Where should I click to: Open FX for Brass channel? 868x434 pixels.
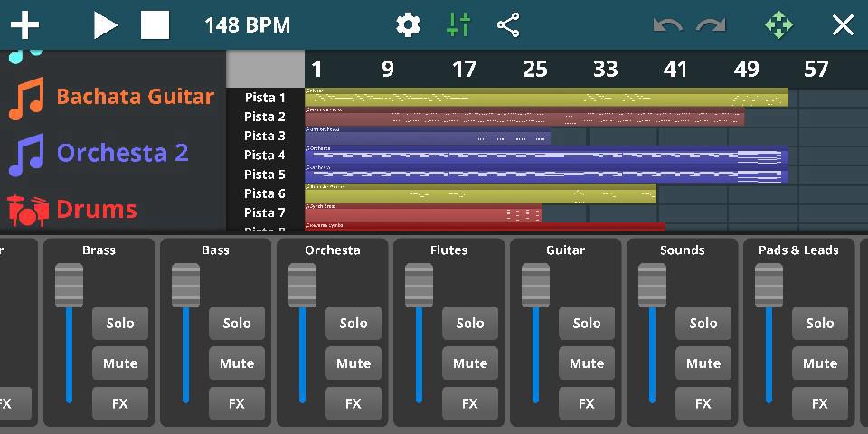pyautogui.click(x=120, y=404)
